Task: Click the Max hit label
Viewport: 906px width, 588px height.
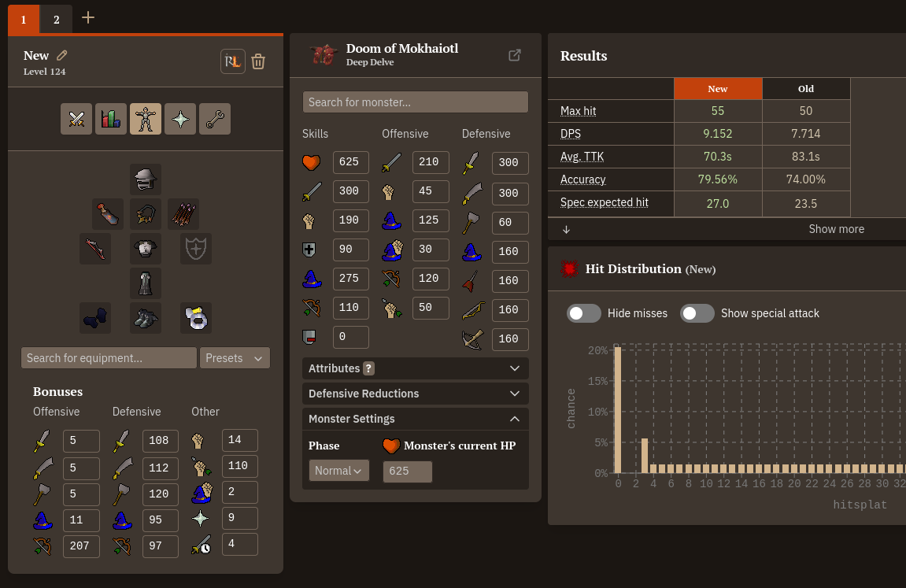Action: coord(578,111)
